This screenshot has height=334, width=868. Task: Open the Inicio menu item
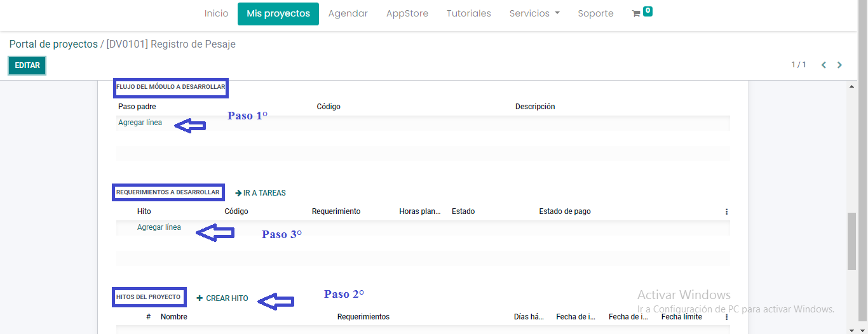tap(216, 13)
